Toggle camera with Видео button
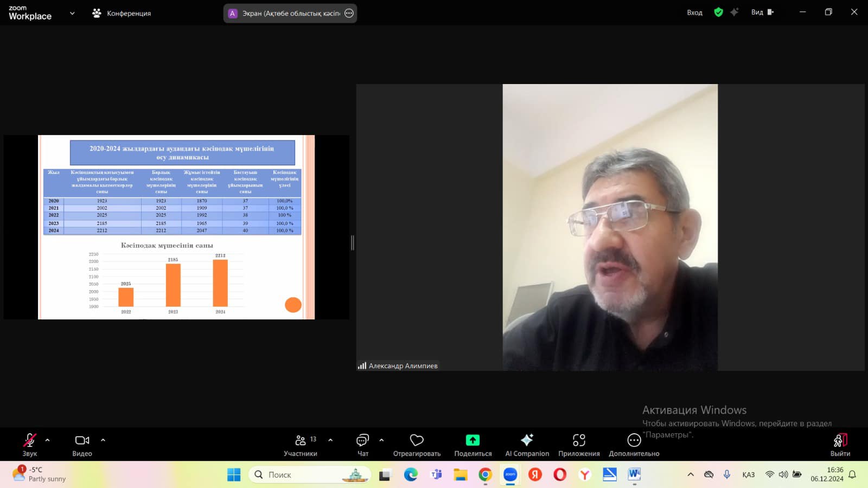The height and width of the screenshot is (488, 868). (x=82, y=445)
